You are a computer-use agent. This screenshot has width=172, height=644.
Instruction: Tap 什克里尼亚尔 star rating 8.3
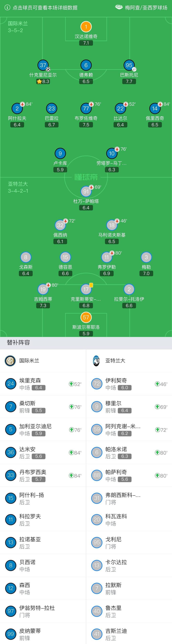pyautogui.click(x=43, y=81)
